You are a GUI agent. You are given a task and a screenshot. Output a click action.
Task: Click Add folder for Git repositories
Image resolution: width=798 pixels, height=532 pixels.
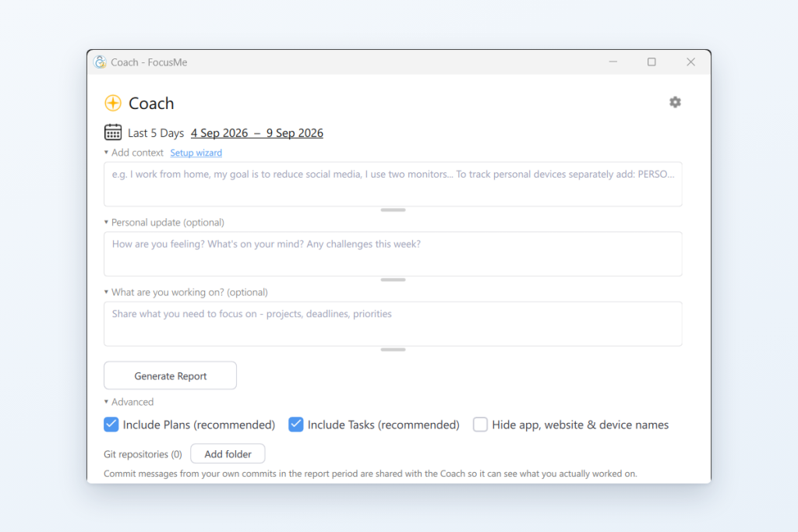[228, 453]
